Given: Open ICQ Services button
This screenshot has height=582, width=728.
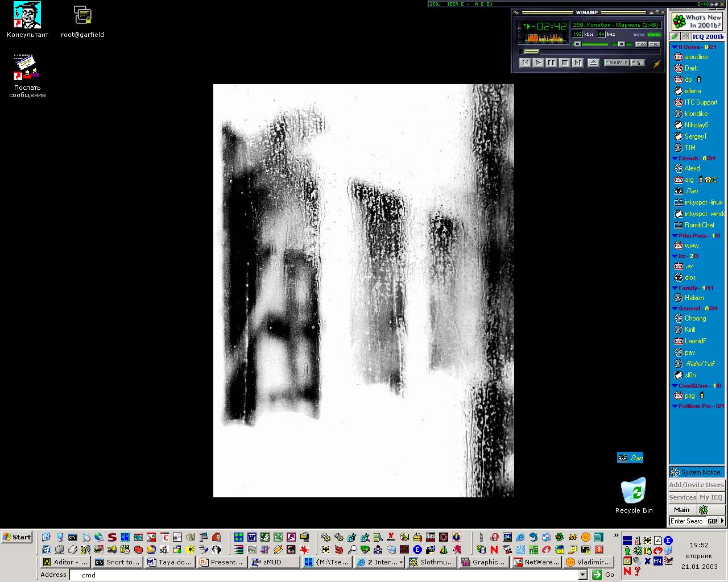Looking at the screenshot, I should pos(682,497).
